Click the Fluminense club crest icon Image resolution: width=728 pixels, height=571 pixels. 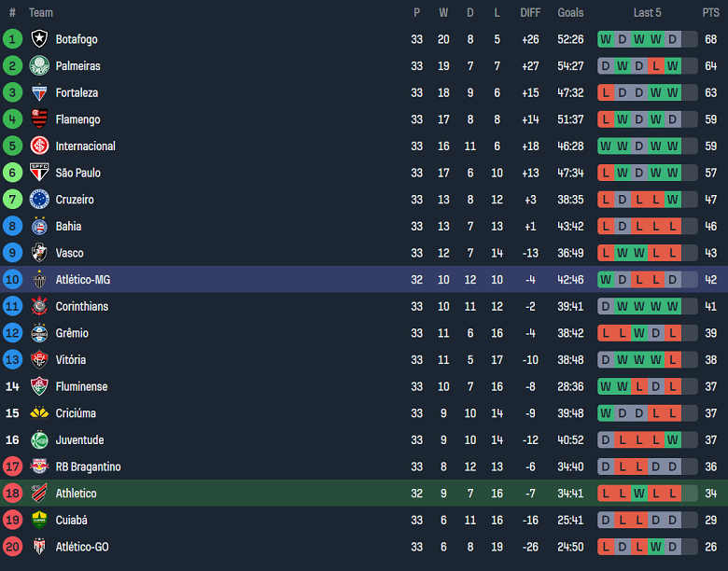click(39, 386)
